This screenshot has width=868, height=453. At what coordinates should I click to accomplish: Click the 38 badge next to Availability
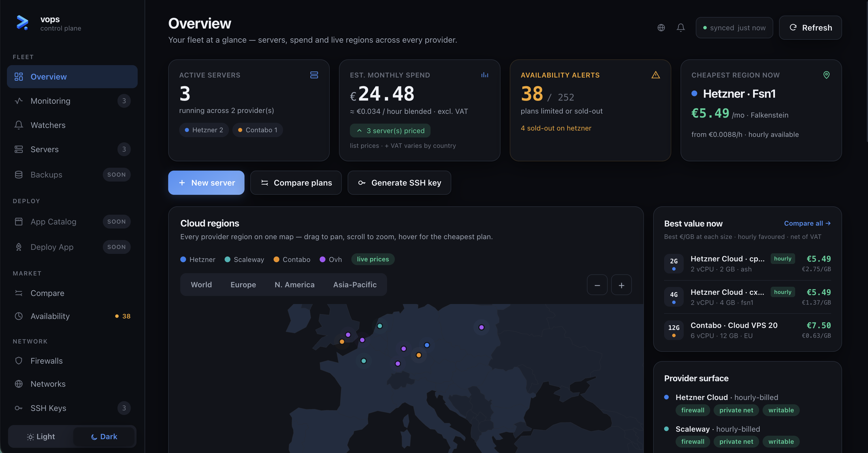point(123,316)
